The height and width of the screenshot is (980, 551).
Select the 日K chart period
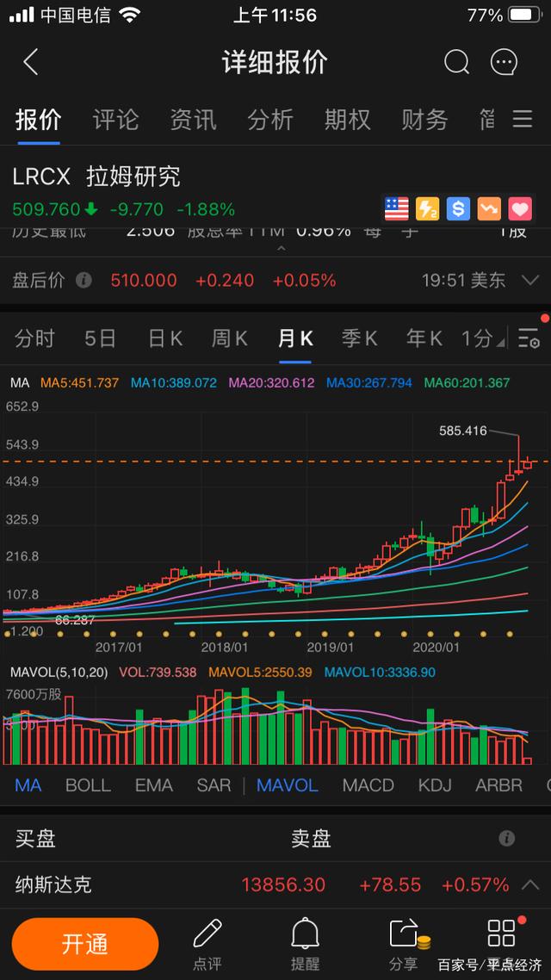(x=165, y=338)
